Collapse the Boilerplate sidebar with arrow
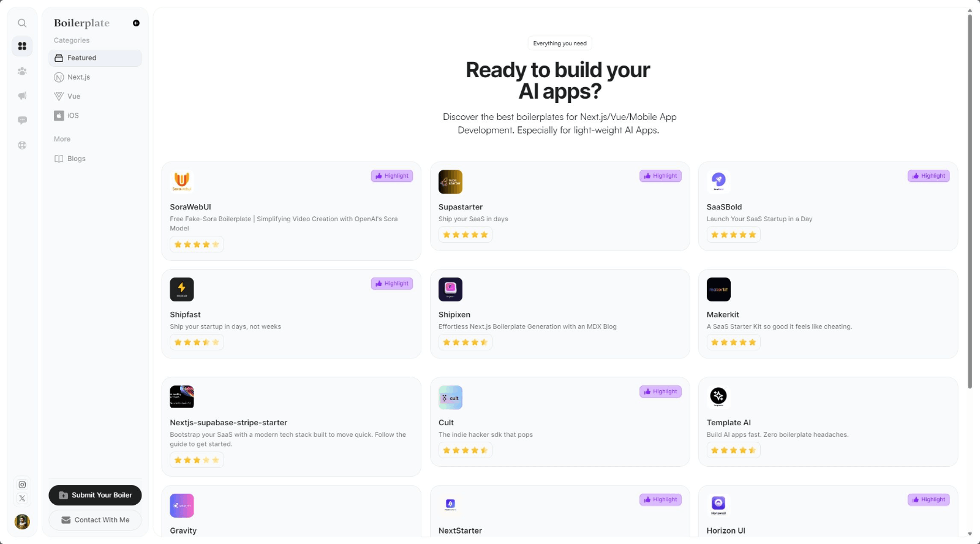980x544 pixels. coord(136,23)
